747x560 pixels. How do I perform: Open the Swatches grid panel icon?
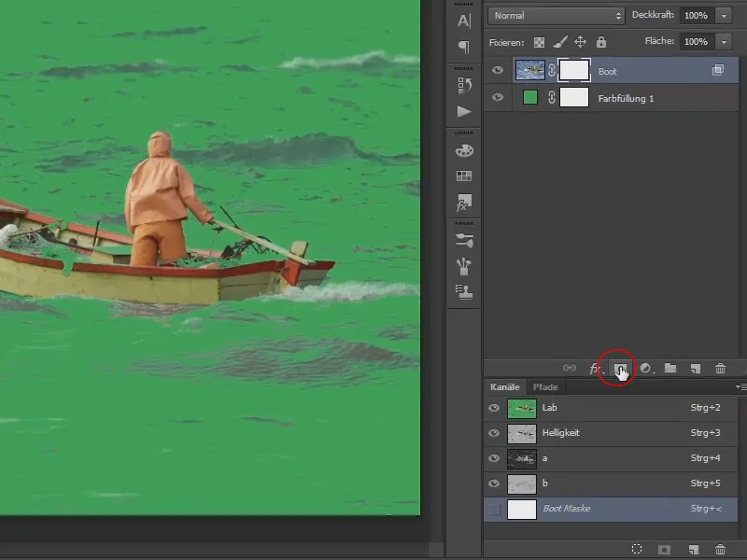coord(464,176)
